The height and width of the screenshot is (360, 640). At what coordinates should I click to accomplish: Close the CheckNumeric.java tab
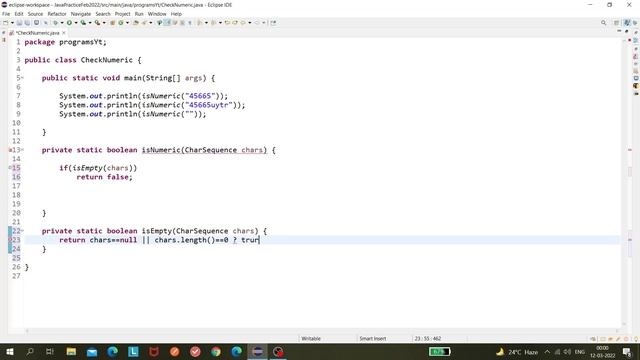(x=64, y=33)
